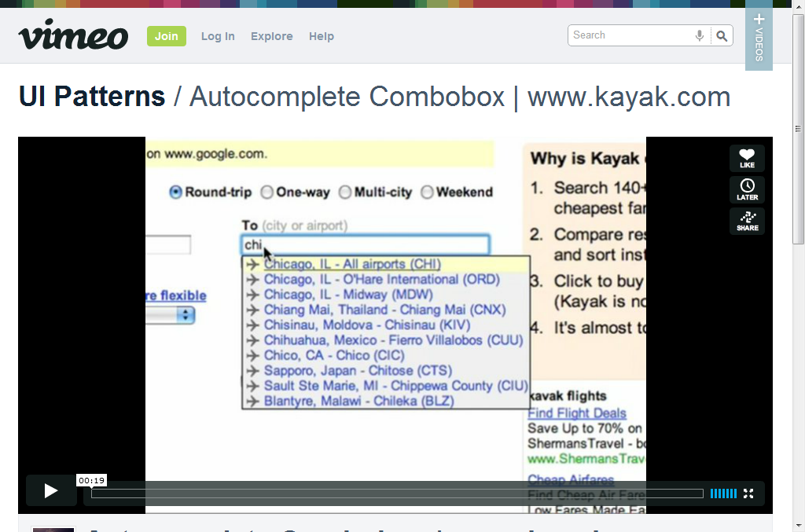Click the 'kayak flights' ad heading
Image resolution: width=805 pixels, height=532 pixels.
coord(568,396)
